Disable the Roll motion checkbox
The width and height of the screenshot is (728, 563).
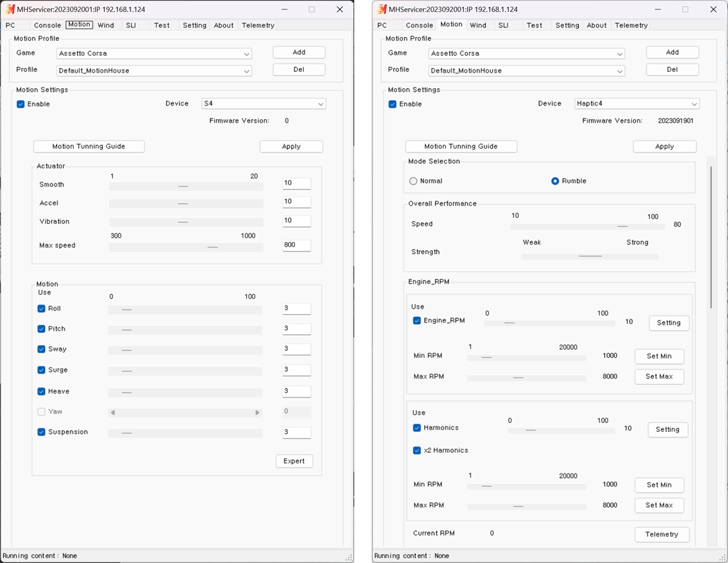point(41,309)
